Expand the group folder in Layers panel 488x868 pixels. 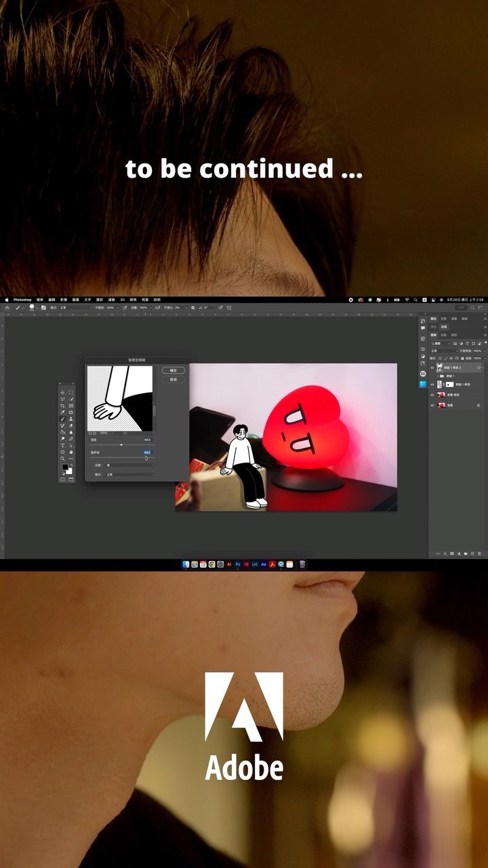pos(439,376)
